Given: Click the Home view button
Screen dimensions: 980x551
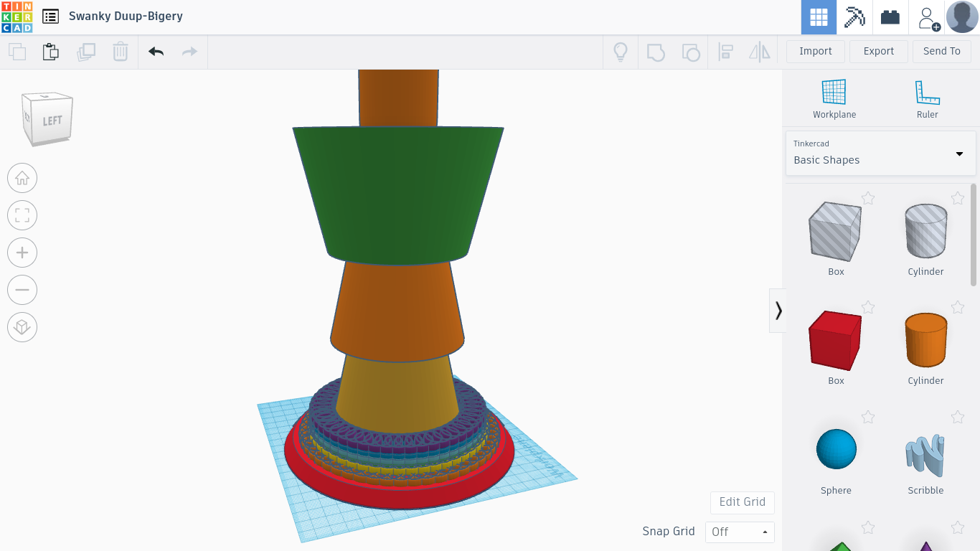Looking at the screenshot, I should click(22, 178).
